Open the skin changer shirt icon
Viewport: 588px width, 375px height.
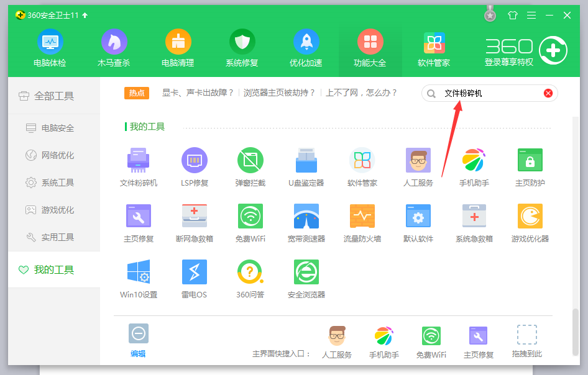coord(512,16)
